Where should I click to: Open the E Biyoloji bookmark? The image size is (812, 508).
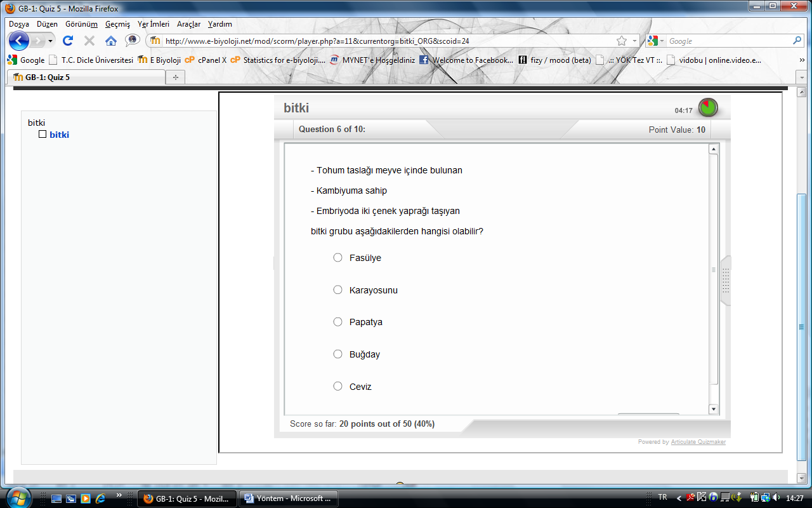[159, 60]
